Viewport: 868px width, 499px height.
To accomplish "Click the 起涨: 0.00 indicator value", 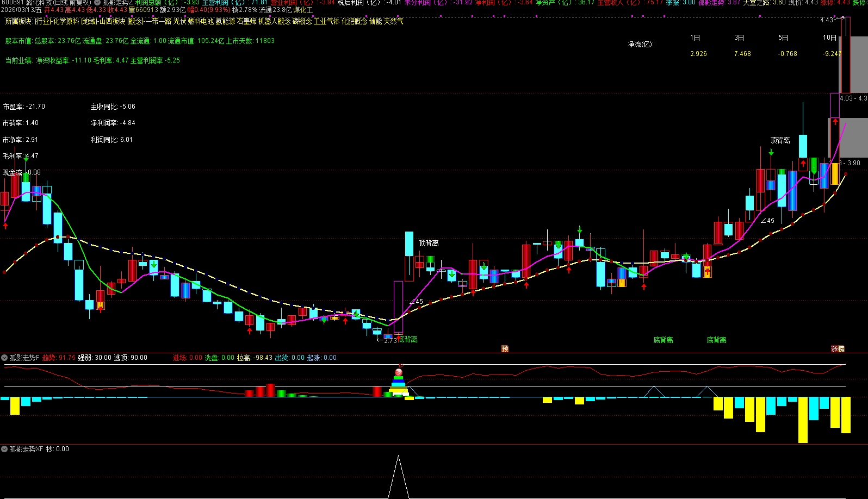I will click(x=322, y=358).
